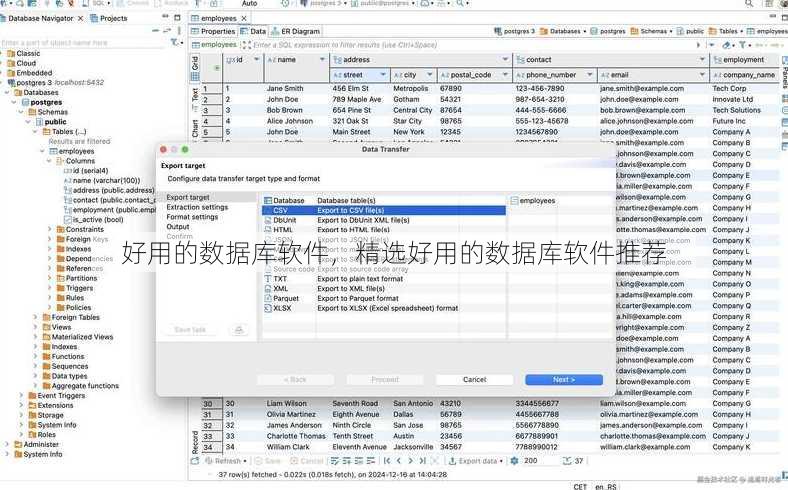The width and height of the screenshot is (788, 490).
Task: Click Cancel in Data Transfer dialog
Action: tap(474, 379)
